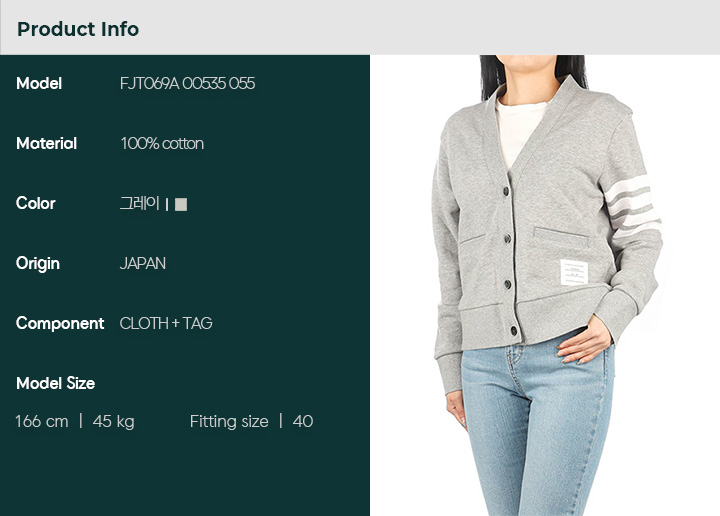The width and height of the screenshot is (720, 516).
Task: Click the Origin label
Action: [x=38, y=264]
